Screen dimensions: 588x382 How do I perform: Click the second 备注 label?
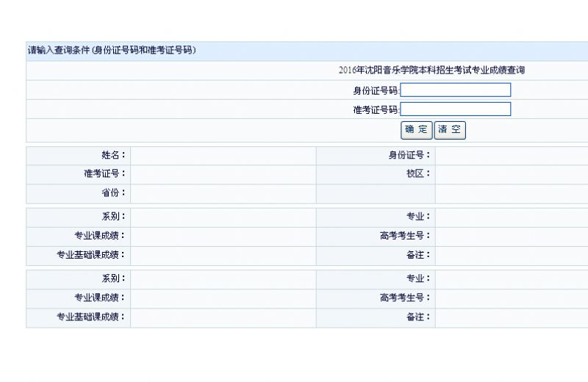point(418,317)
